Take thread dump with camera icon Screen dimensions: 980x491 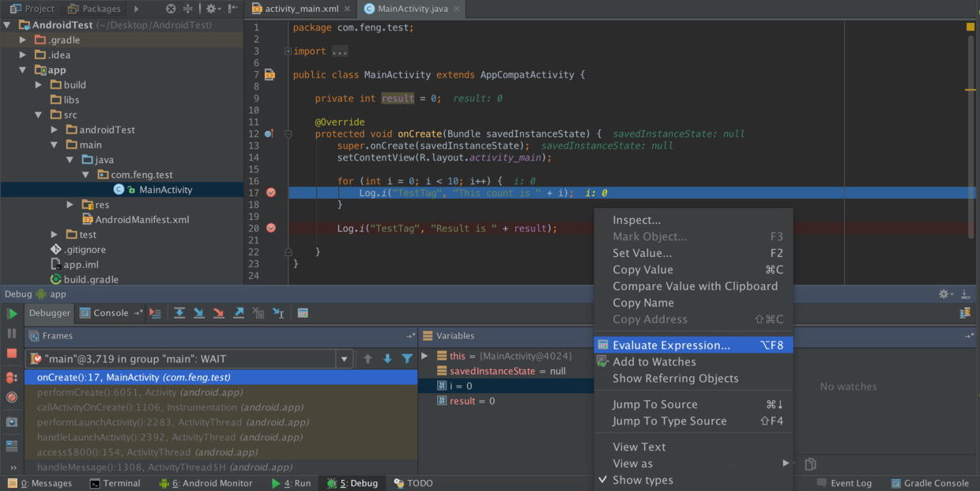point(10,421)
